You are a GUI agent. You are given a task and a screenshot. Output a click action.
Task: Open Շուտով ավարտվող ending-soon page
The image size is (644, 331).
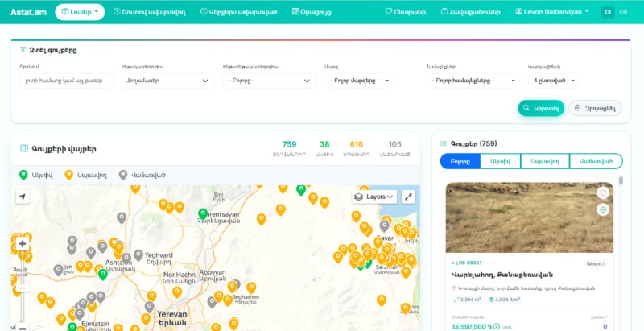(x=149, y=12)
